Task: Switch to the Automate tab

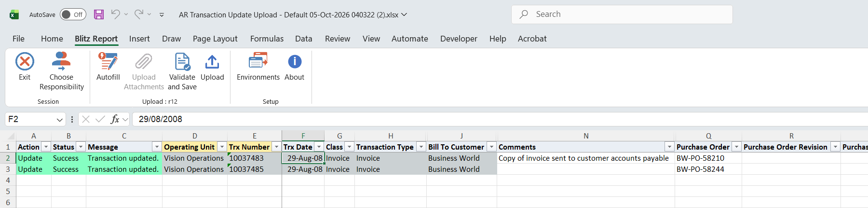Action: (410, 39)
